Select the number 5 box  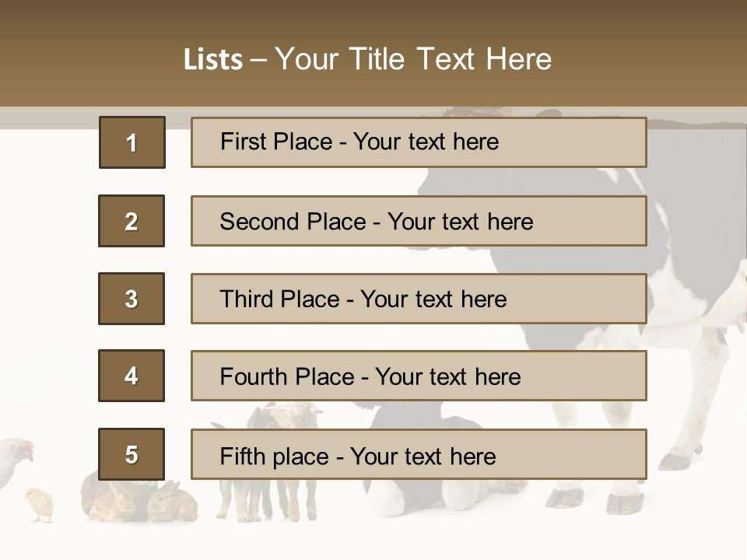(x=132, y=454)
